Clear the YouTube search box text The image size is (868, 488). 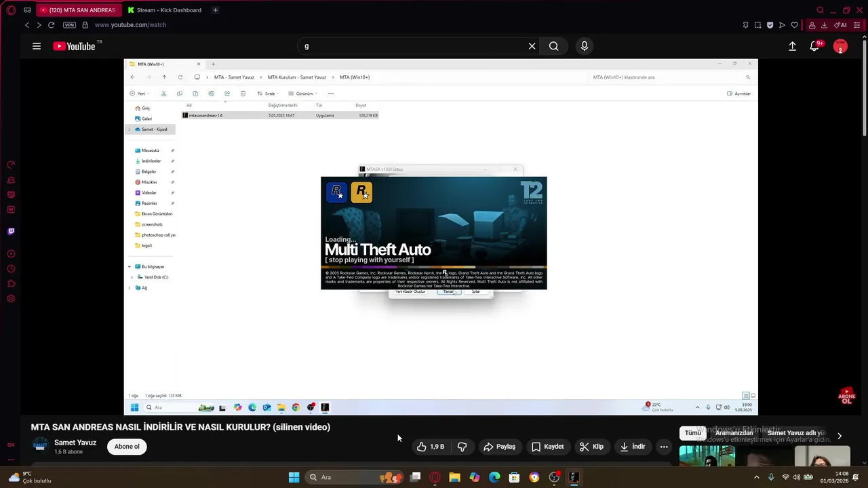point(532,46)
